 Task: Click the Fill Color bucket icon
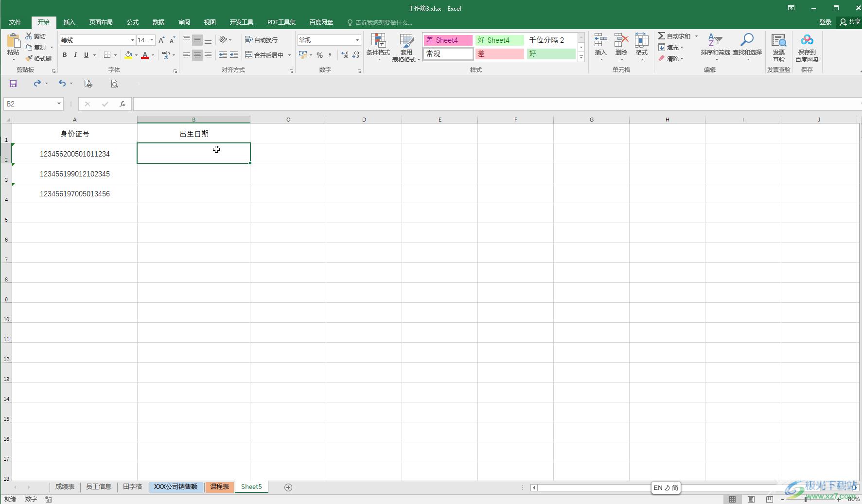click(128, 55)
